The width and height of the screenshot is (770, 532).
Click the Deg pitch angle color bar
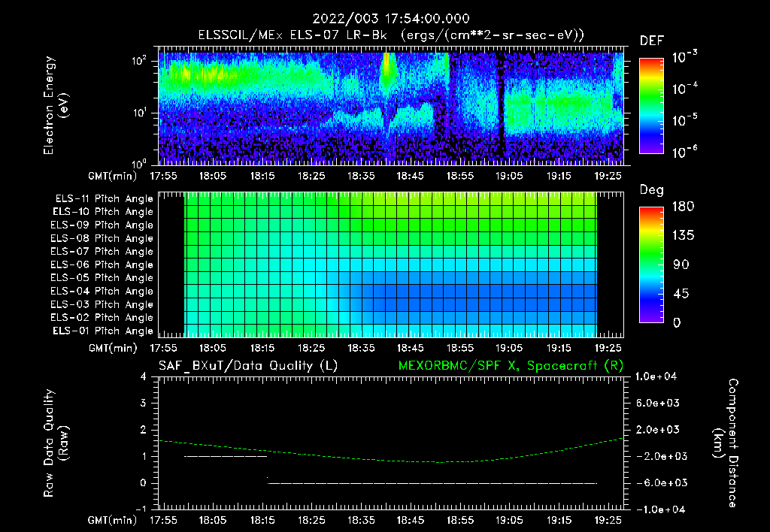[x=651, y=264]
